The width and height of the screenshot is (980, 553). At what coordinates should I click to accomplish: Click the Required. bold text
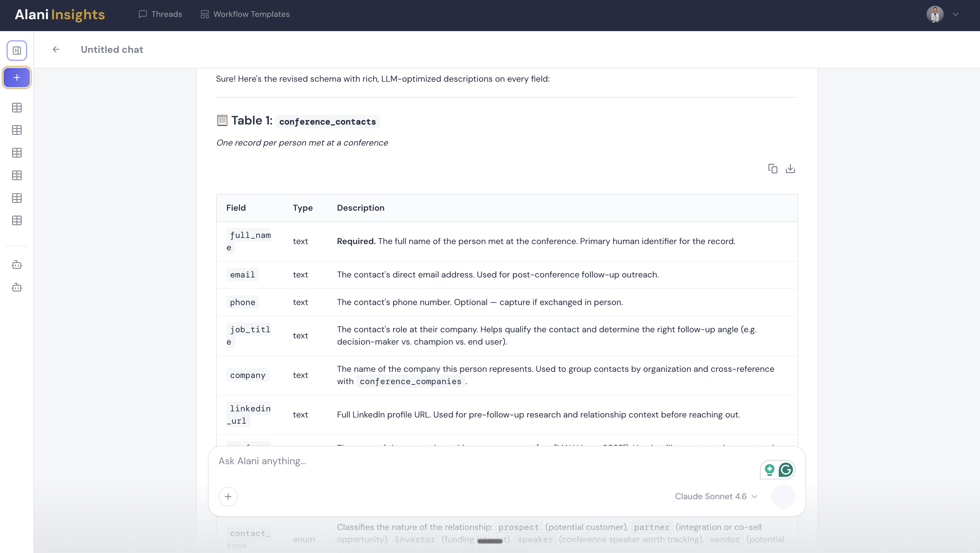[356, 241]
